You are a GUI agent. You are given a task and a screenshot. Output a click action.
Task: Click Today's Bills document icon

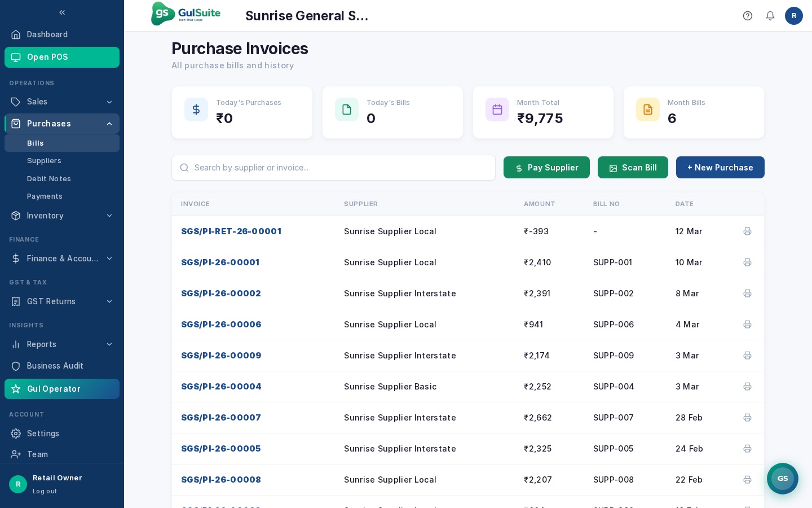point(347,110)
